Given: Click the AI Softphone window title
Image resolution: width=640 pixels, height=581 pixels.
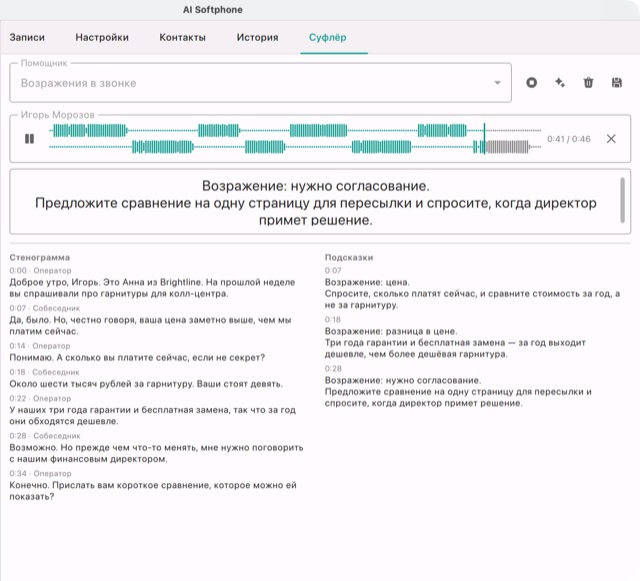Looking at the screenshot, I should [213, 10].
